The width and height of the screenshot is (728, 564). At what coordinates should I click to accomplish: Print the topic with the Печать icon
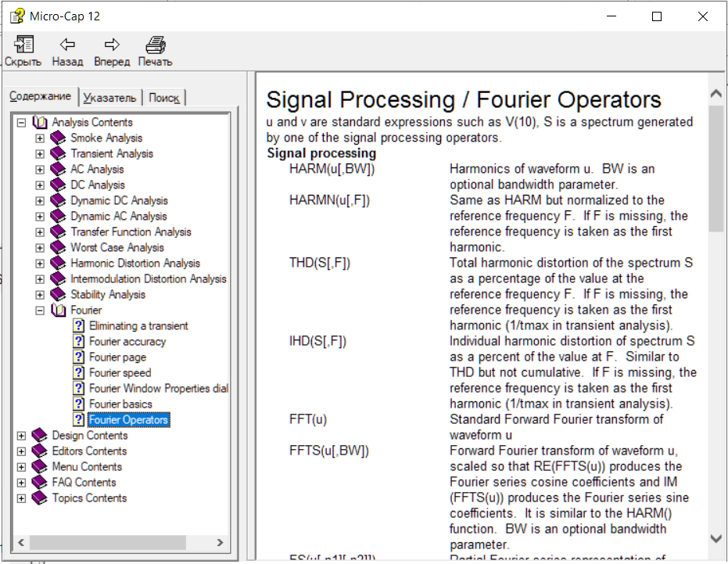click(x=156, y=45)
